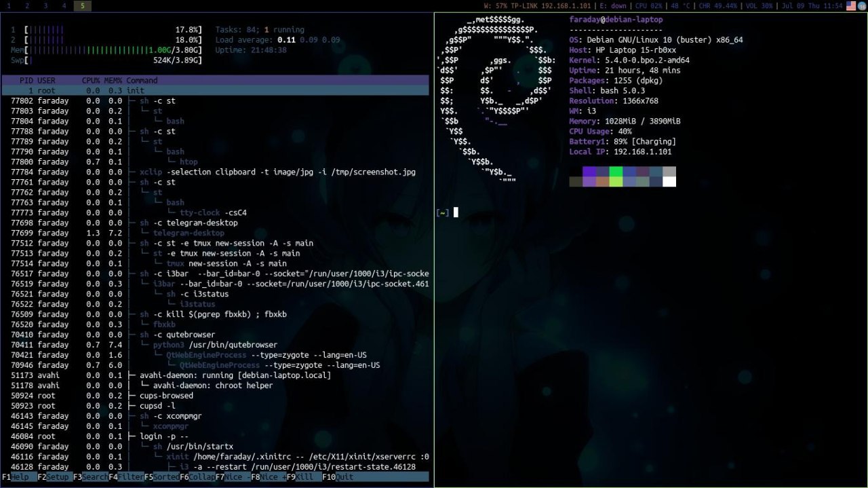868x488 pixels.
Task: Click F9 Kill in htop footer
Action: (x=304, y=477)
